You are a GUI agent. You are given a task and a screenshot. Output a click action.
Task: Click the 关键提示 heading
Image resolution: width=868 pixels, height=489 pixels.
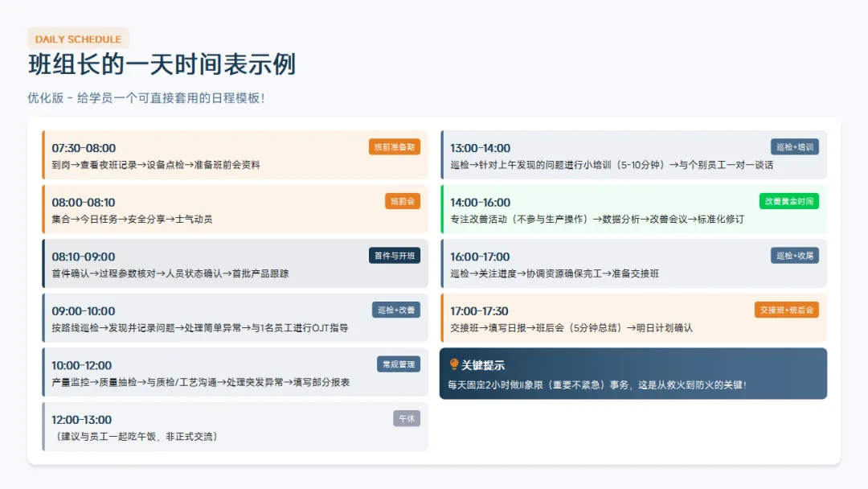pyautogui.click(x=483, y=365)
